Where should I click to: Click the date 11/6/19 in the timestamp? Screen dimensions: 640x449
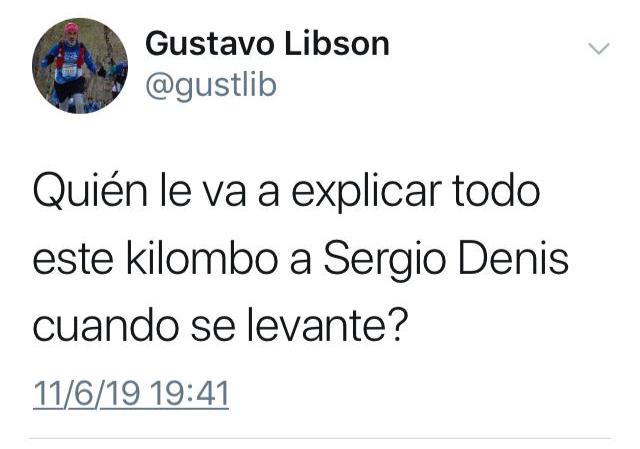pyautogui.click(x=87, y=394)
